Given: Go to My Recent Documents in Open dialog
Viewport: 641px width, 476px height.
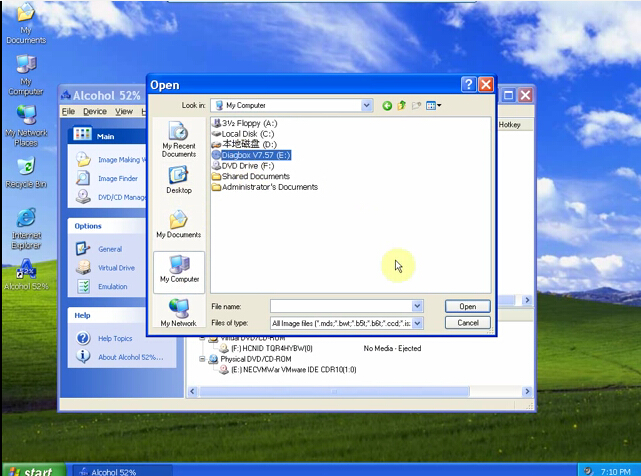Looking at the screenshot, I should click(x=179, y=139).
